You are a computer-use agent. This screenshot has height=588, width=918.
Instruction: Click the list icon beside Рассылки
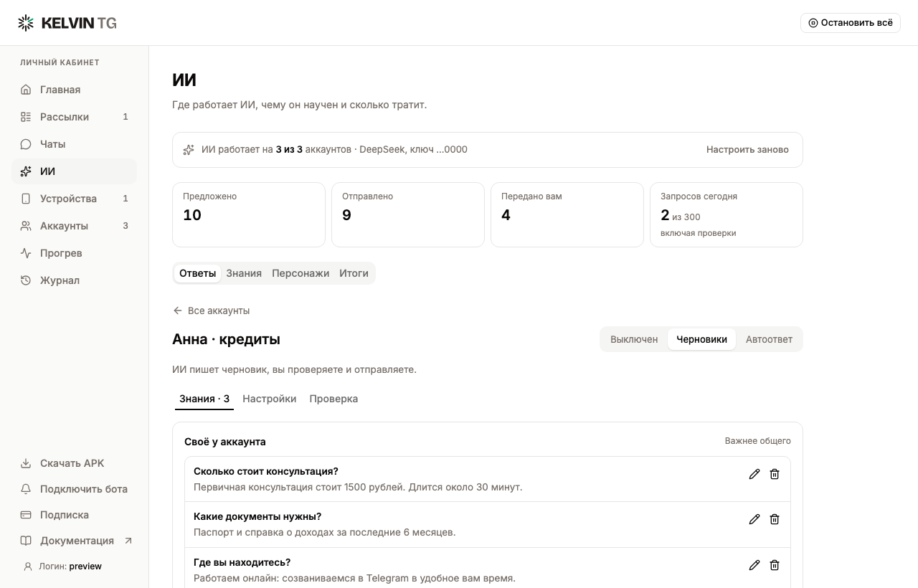(26, 117)
